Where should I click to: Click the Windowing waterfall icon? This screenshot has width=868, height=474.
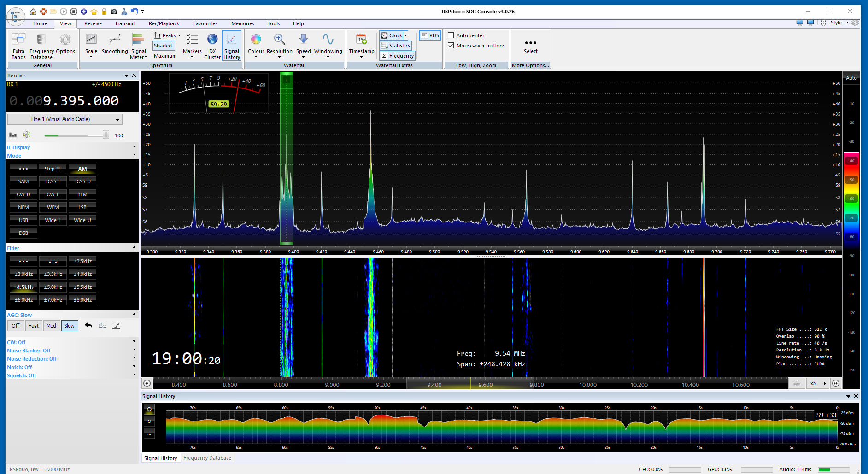point(328,41)
